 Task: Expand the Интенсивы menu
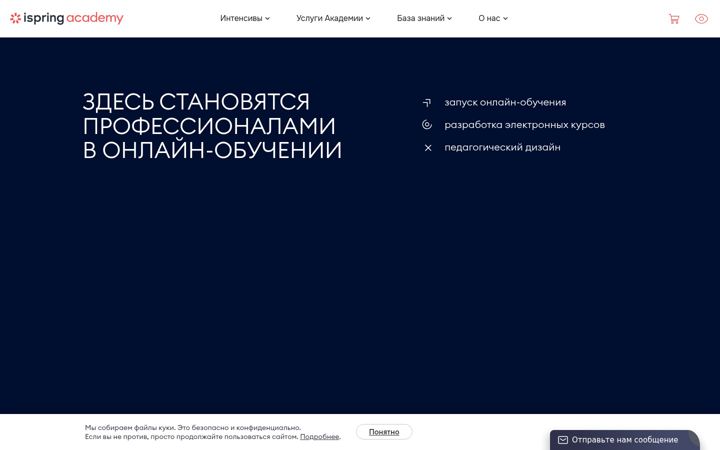pos(245,18)
